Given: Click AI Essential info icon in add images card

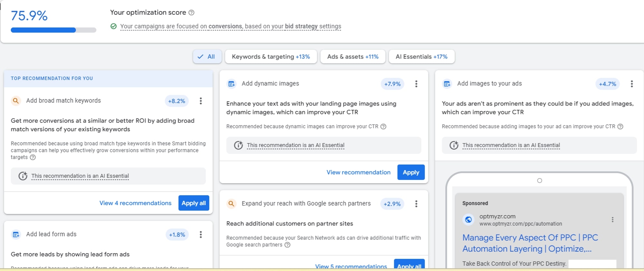Looking at the screenshot, I should (x=454, y=145).
